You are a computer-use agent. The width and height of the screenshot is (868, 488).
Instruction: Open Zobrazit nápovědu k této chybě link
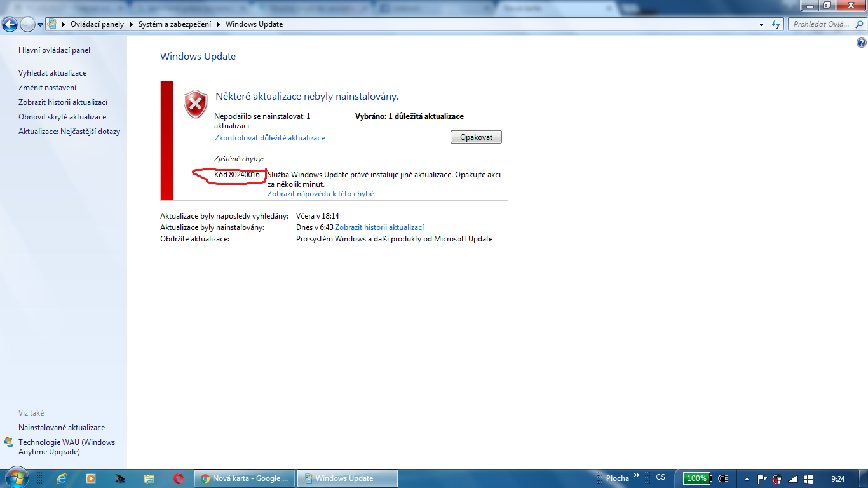[x=321, y=194]
